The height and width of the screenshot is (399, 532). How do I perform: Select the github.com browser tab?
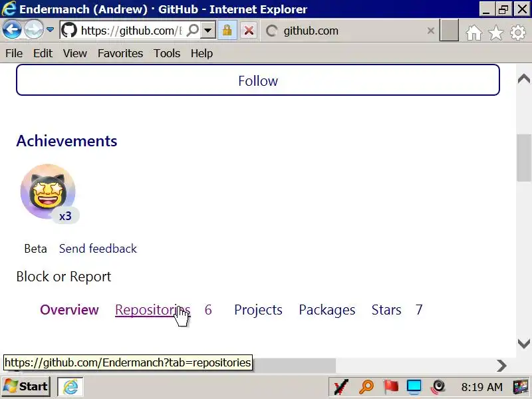pyautogui.click(x=350, y=31)
